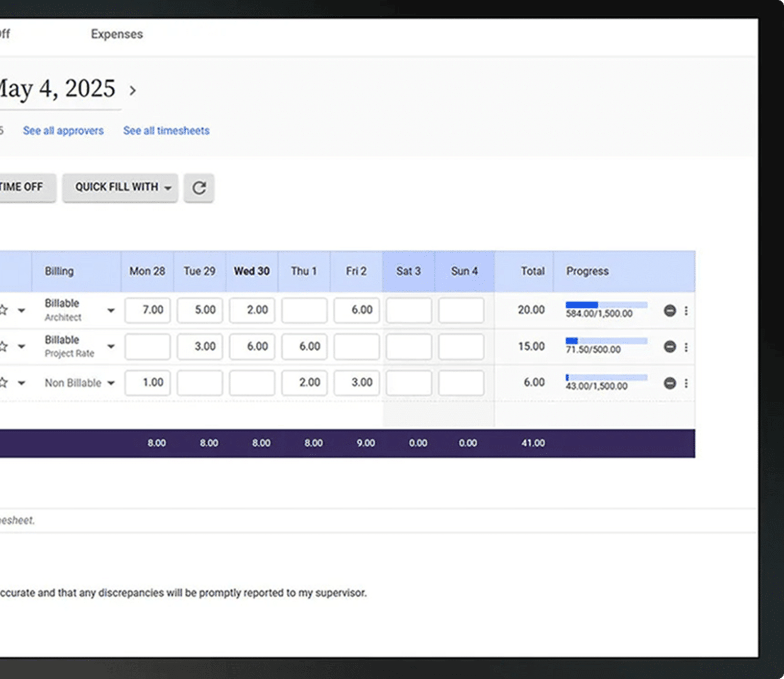
Task: Expand the Non Billable billing dropdown
Action: [x=111, y=383]
